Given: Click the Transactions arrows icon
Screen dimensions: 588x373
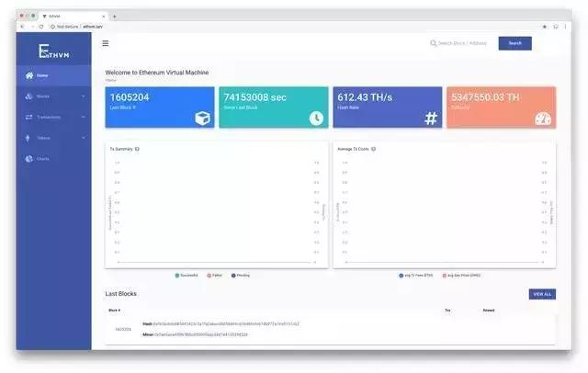Looking at the screenshot, I should point(28,117).
